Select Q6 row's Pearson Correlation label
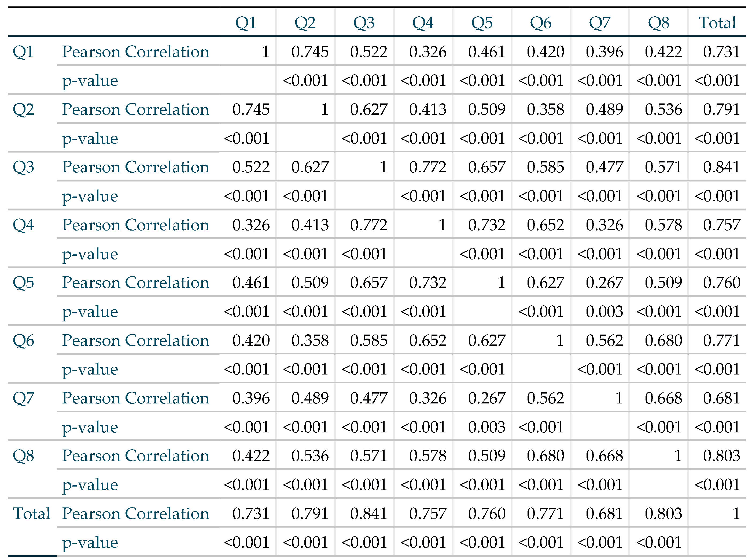The height and width of the screenshot is (560, 752). click(136, 340)
